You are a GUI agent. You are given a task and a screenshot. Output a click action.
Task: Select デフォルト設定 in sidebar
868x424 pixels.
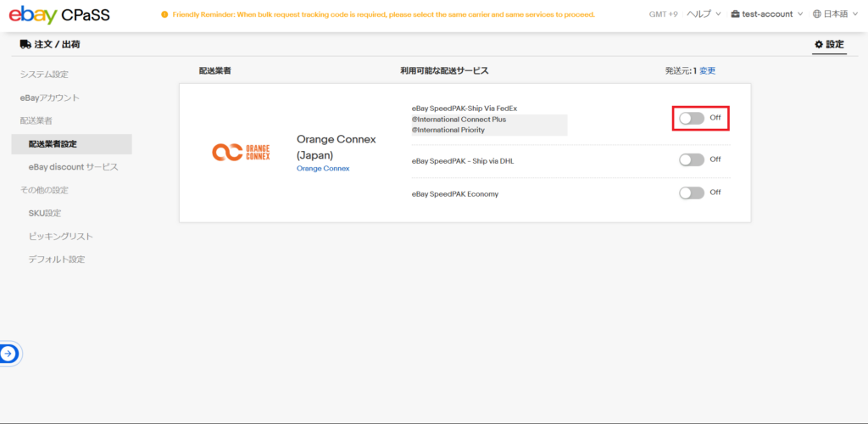pos(57,259)
